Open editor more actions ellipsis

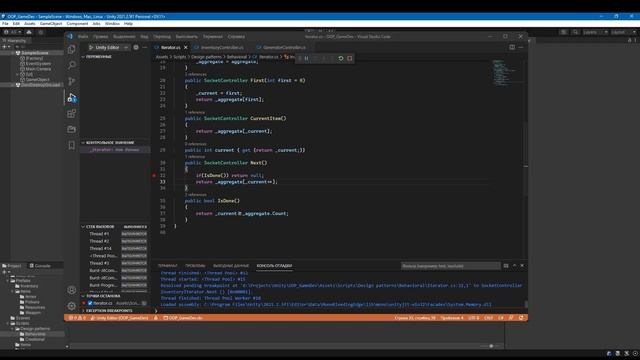[x=521, y=47]
